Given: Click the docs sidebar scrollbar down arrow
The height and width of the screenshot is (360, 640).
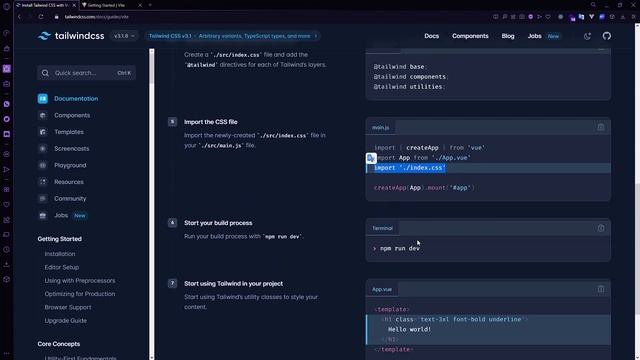Looking at the screenshot, I should click(x=152, y=358).
